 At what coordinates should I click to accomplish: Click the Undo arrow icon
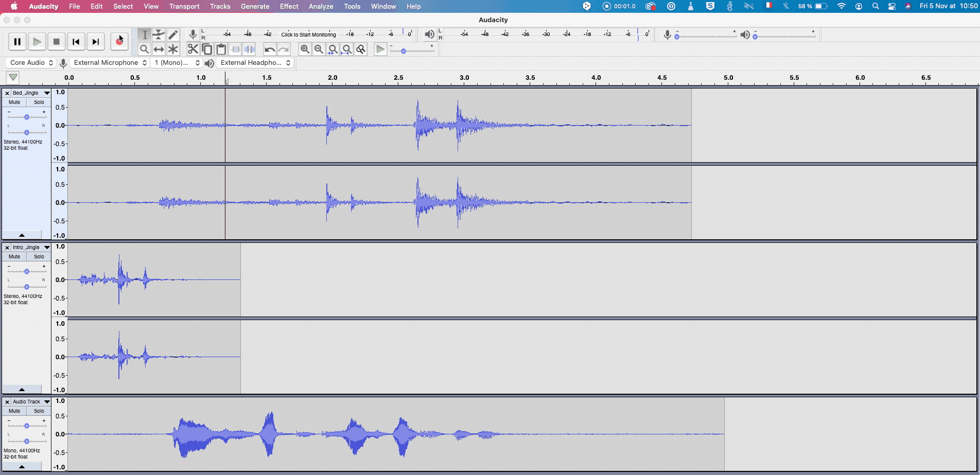[x=269, y=49]
